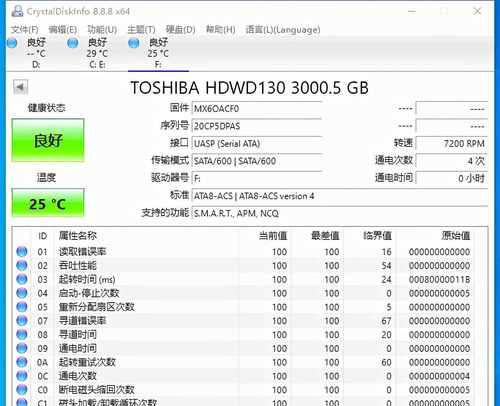This screenshot has width=500, height=406.
Task: Select disk C: E: status icon at 29 °C
Action: point(73,43)
